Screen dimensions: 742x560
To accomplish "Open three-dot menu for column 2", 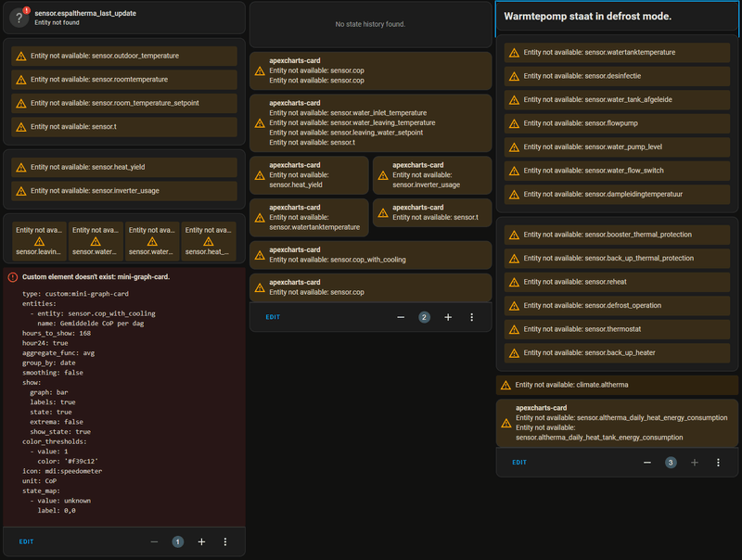I will 472,317.
